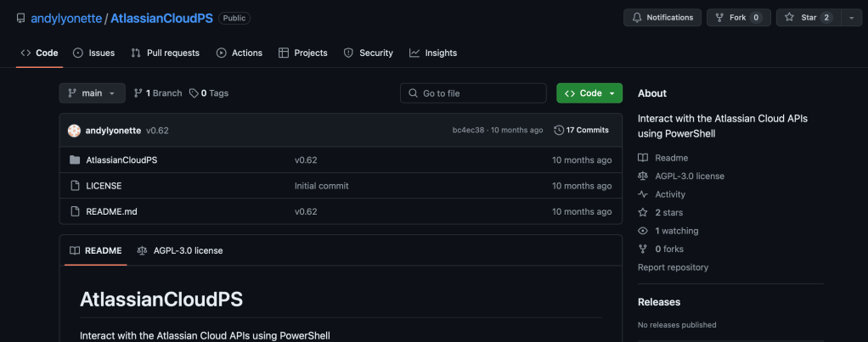The image size is (868, 342).
Task: Click the Notifications bell button
Action: [x=662, y=18]
